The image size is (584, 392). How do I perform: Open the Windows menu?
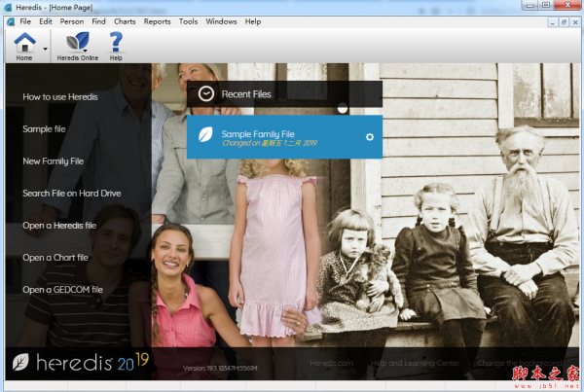coord(221,21)
